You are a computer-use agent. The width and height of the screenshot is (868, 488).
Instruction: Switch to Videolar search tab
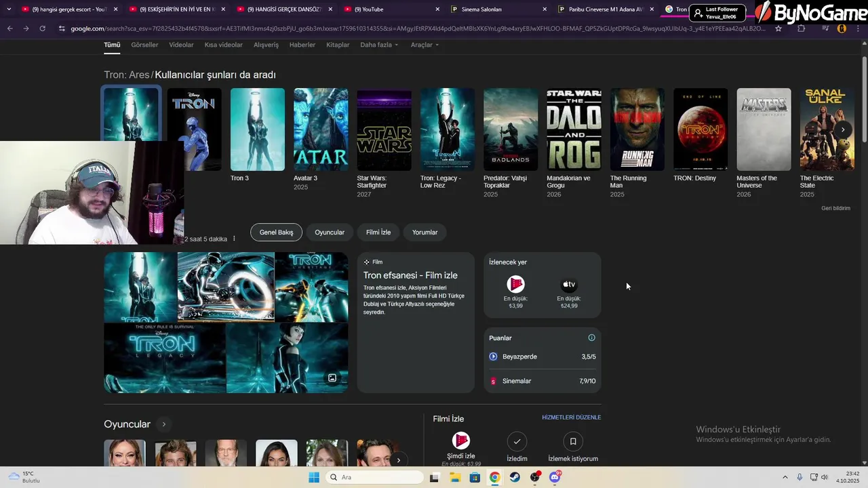(181, 45)
